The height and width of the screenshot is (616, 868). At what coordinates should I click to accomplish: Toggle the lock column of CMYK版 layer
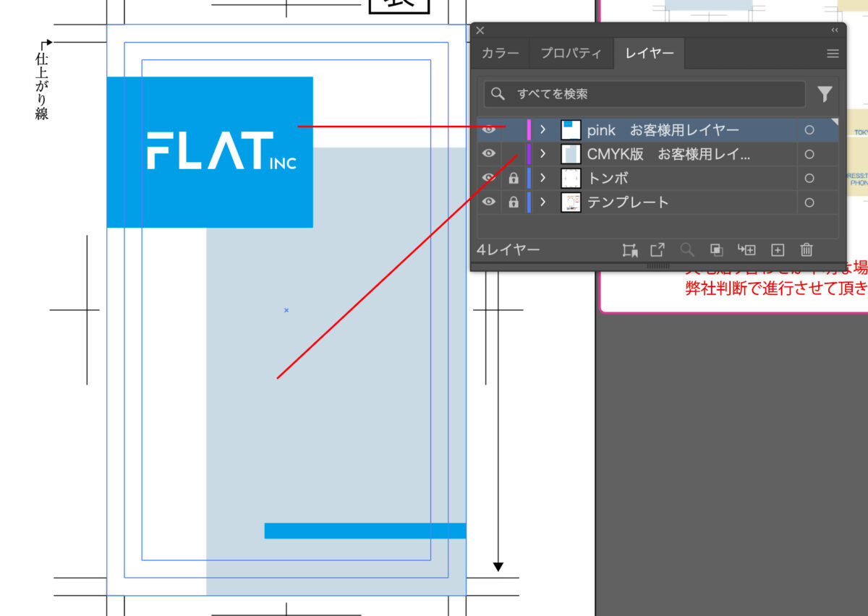click(514, 154)
